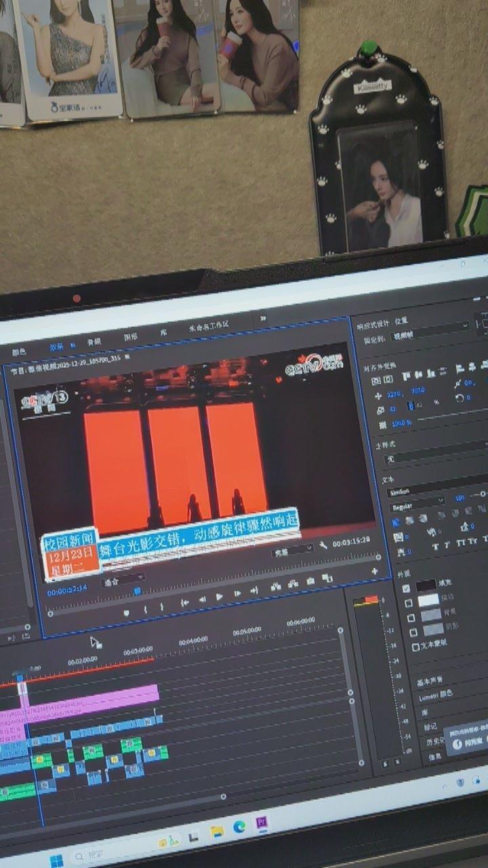The image size is (488, 868).
Task: Click the opacity value 100.0 %
Action: click(x=402, y=423)
